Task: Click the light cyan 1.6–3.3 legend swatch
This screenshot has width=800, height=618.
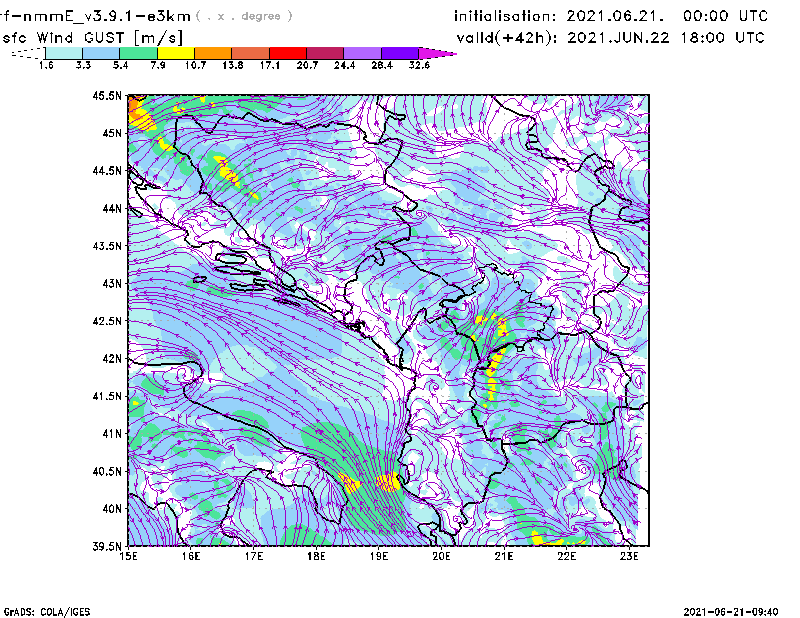Action: pos(64,53)
